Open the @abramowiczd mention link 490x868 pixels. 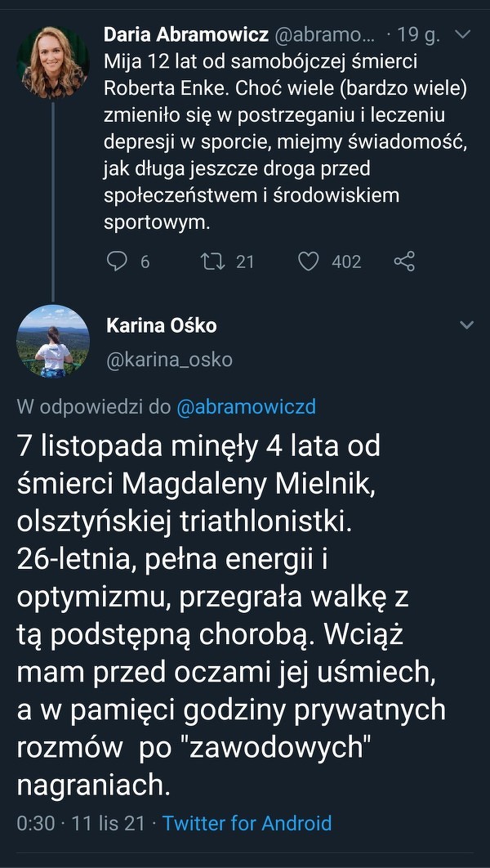246,407
